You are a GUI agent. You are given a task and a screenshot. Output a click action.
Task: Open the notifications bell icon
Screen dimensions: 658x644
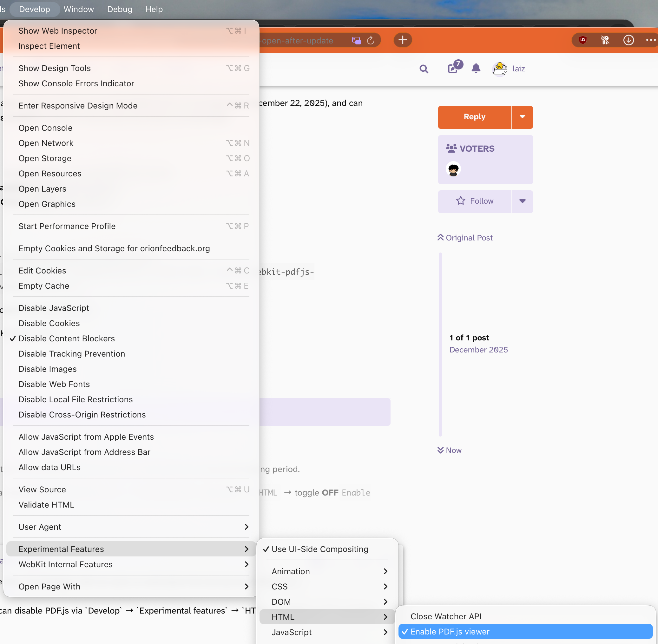476,69
